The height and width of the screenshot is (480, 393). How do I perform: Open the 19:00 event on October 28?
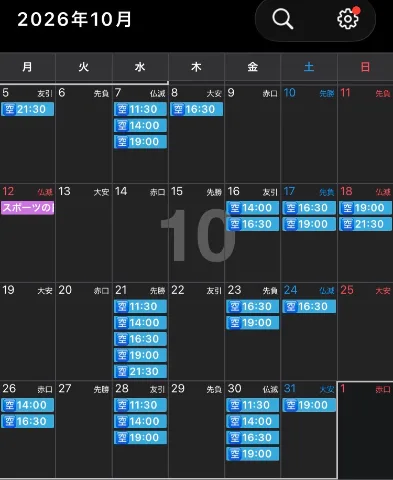[x=140, y=438]
